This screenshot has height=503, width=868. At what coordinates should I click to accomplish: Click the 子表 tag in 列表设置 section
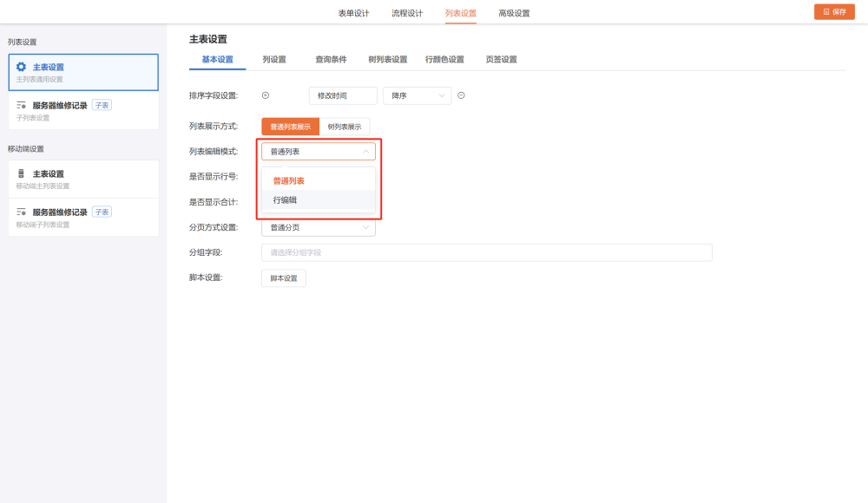(x=102, y=106)
